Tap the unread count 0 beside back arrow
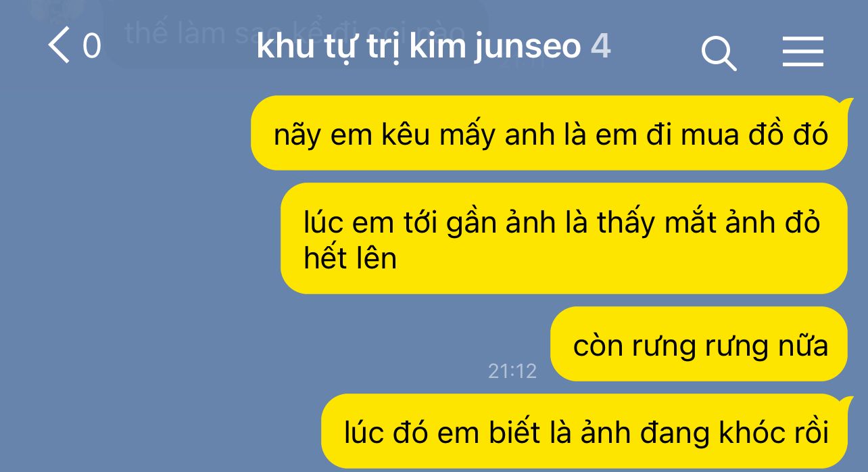The width and height of the screenshot is (868, 472). tap(92, 47)
